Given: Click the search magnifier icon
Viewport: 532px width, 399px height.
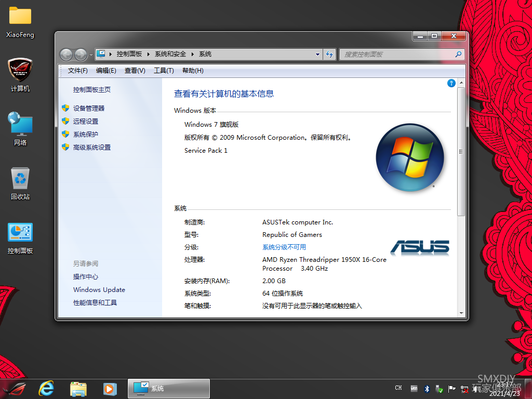Looking at the screenshot, I should click(x=458, y=54).
